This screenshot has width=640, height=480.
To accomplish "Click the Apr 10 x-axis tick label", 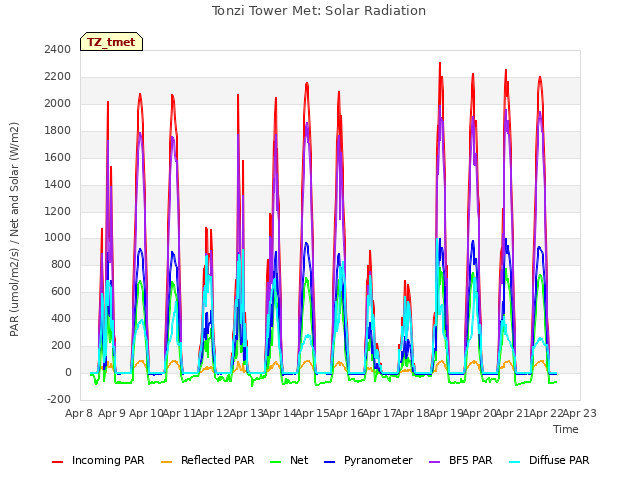I will (x=146, y=413).
